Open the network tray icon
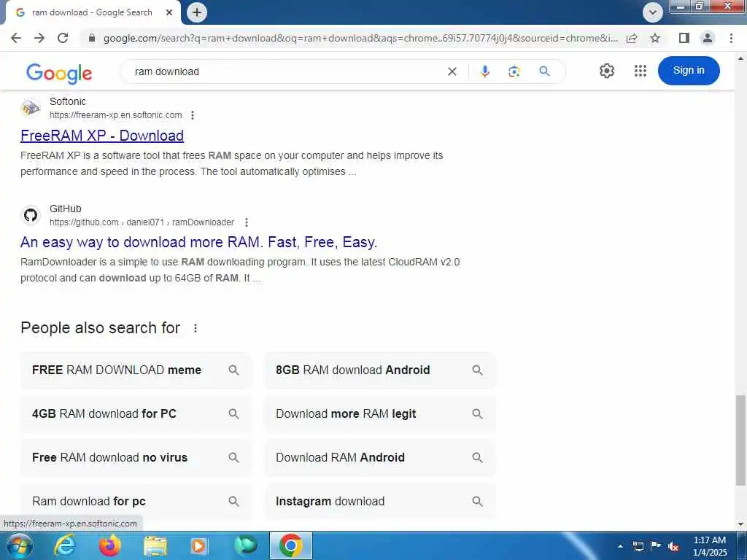Viewport: 747px width, 560px height. point(638,546)
